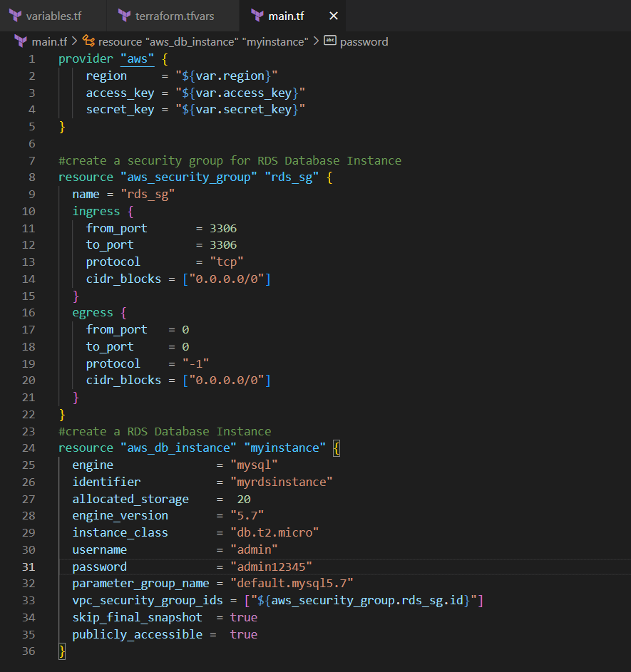Click opening brace on line 24
Image resolution: width=631 pixels, height=672 pixels.
[x=337, y=448]
